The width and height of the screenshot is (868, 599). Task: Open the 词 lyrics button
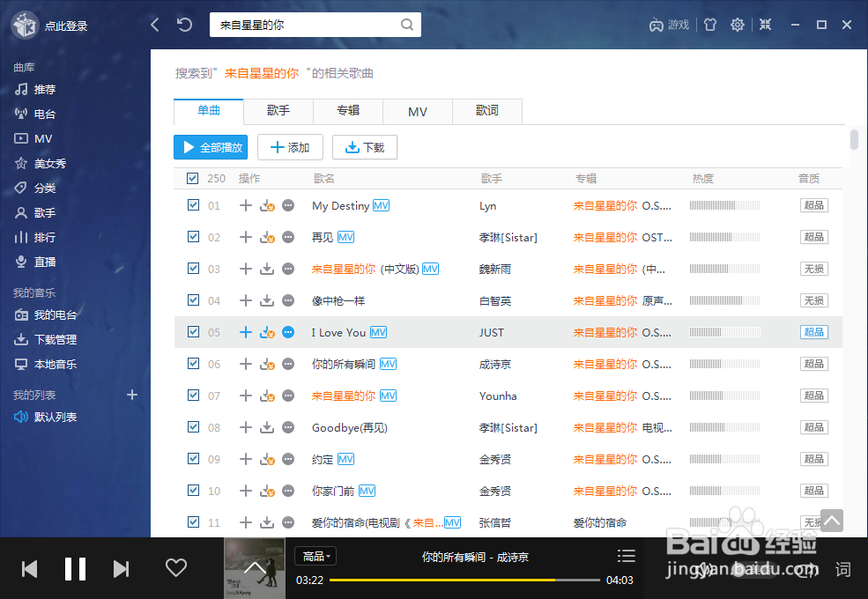pos(843,569)
